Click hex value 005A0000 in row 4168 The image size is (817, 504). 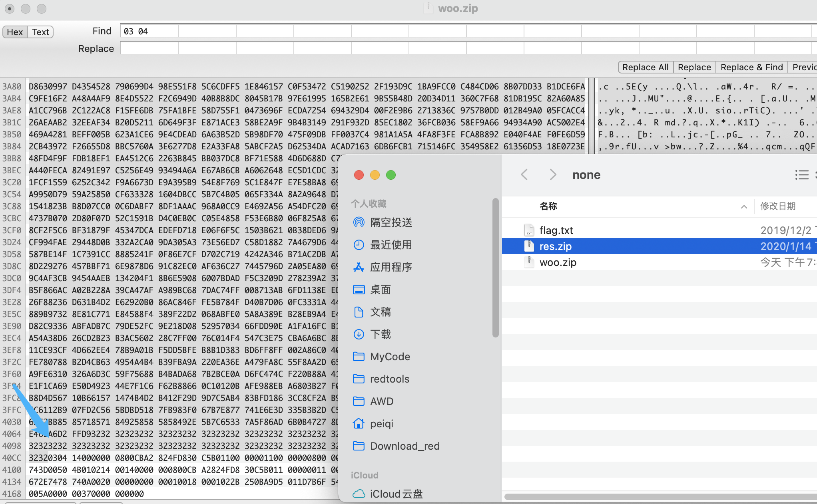coord(48,494)
